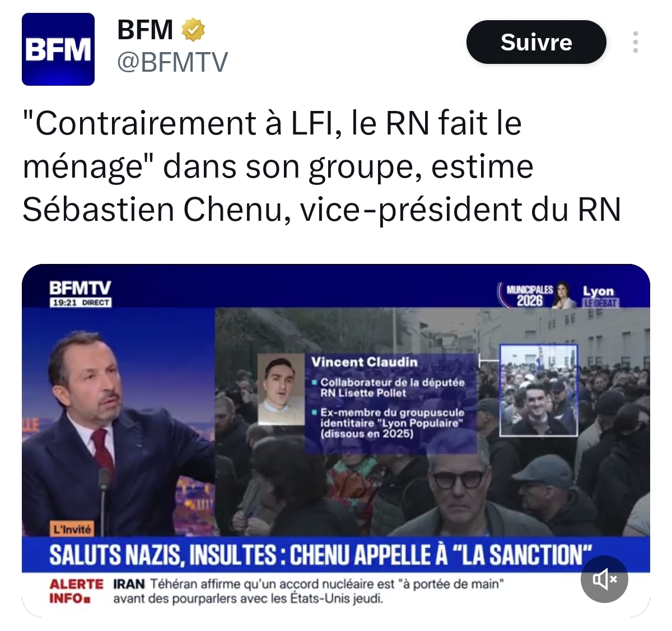Follow BFM with the Suivre button
This screenshot has height=631, width=672.
pyautogui.click(x=536, y=42)
